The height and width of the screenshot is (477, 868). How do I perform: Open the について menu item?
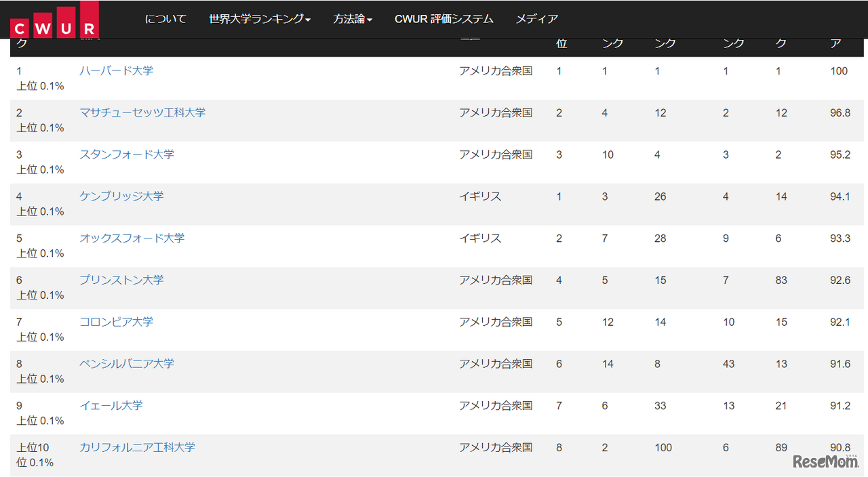(165, 19)
